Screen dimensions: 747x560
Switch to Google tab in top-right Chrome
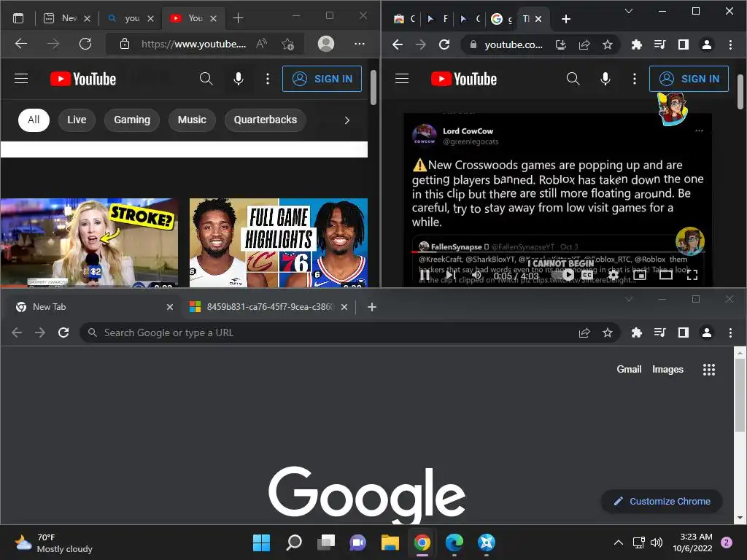[501, 18]
